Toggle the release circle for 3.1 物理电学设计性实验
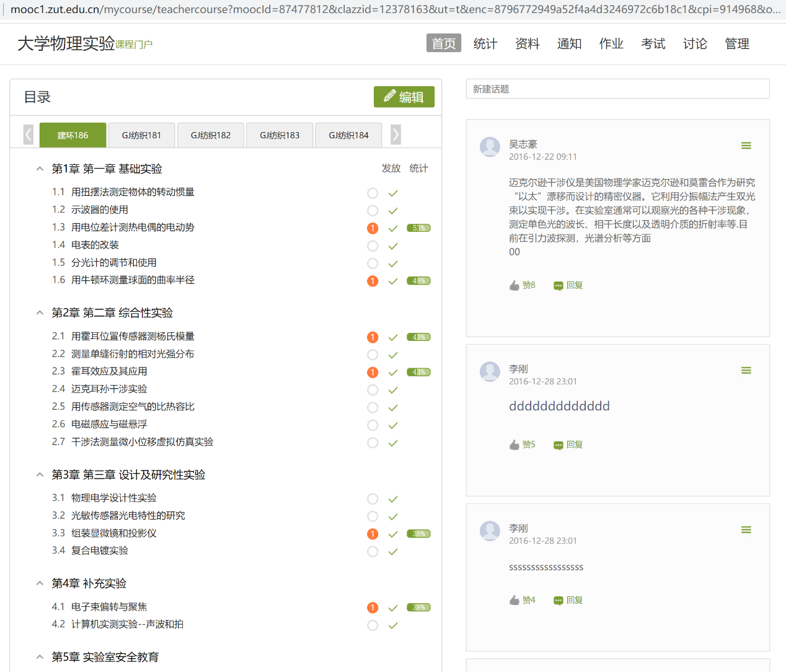 373,498
